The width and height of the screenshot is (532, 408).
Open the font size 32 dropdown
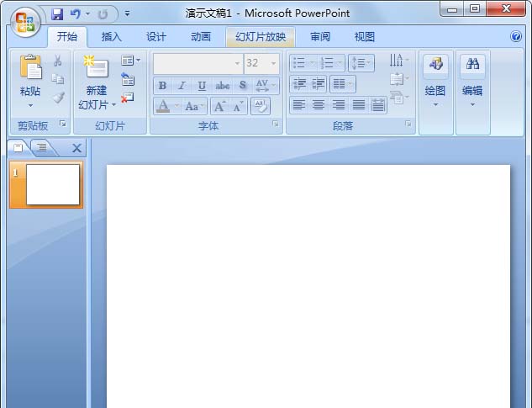point(273,63)
